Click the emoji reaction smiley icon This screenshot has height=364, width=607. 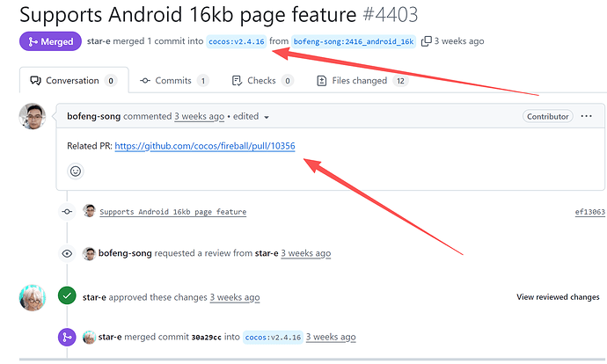tap(76, 171)
